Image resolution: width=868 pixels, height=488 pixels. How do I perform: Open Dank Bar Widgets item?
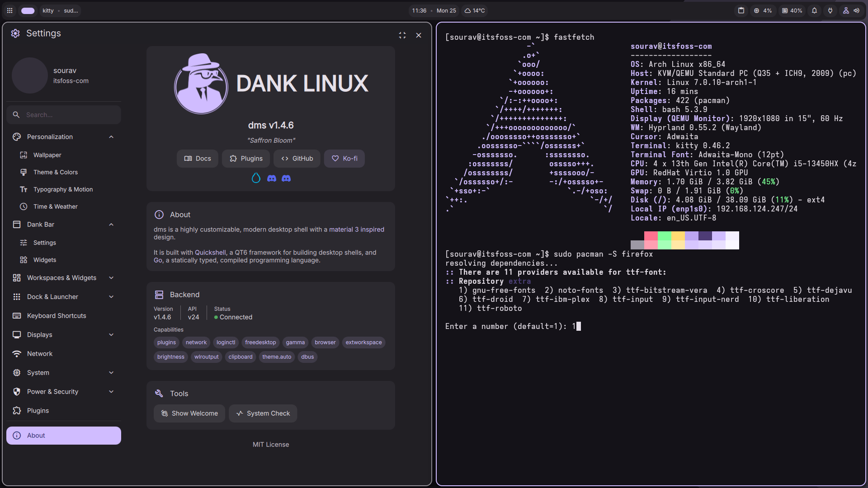(64, 260)
